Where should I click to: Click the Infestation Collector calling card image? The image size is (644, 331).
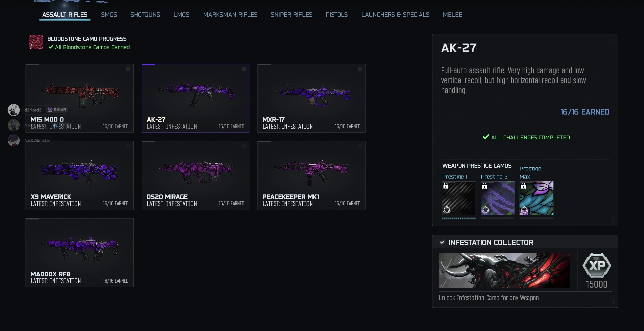tap(504, 270)
